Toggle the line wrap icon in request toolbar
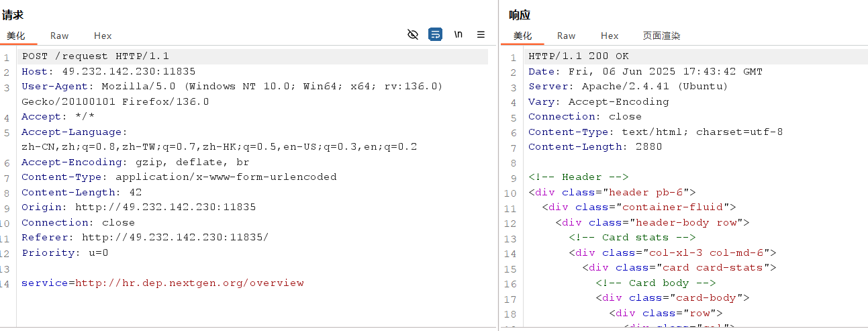The image size is (868, 331). [435, 34]
